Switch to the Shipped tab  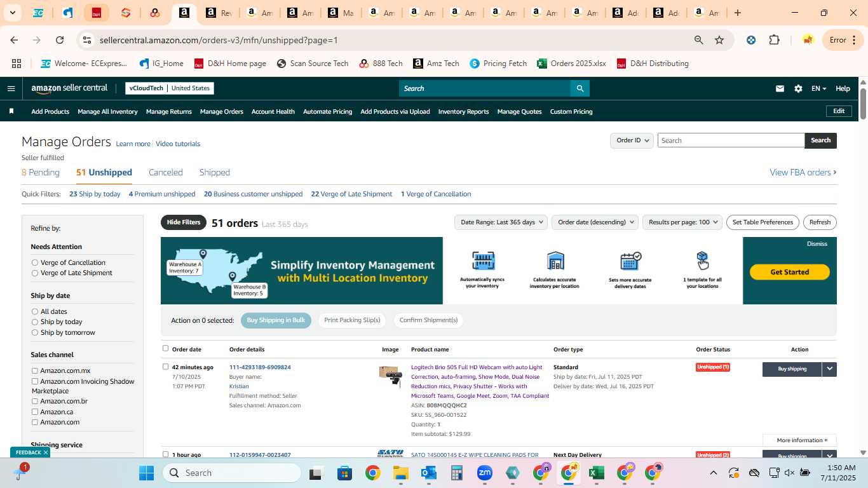pyautogui.click(x=215, y=172)
